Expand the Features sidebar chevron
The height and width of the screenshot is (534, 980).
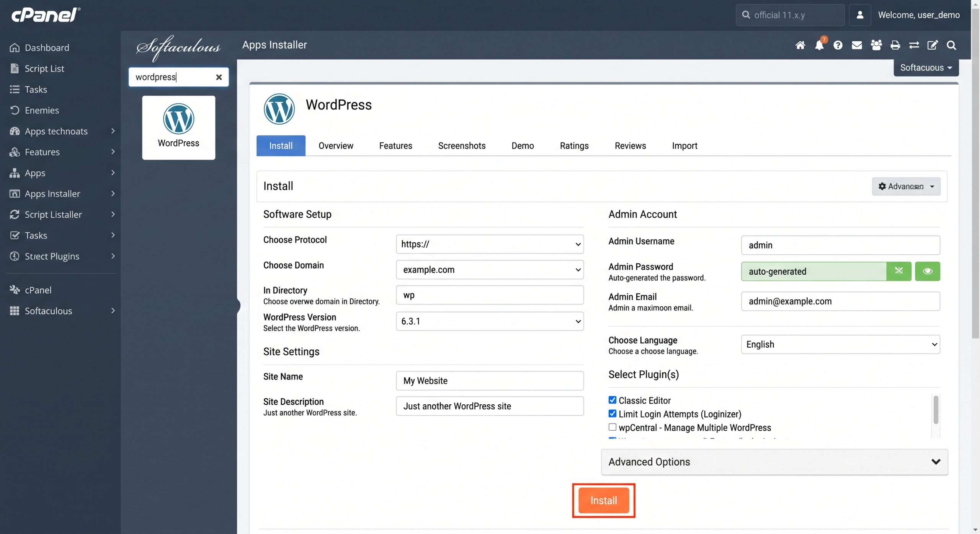113,152
